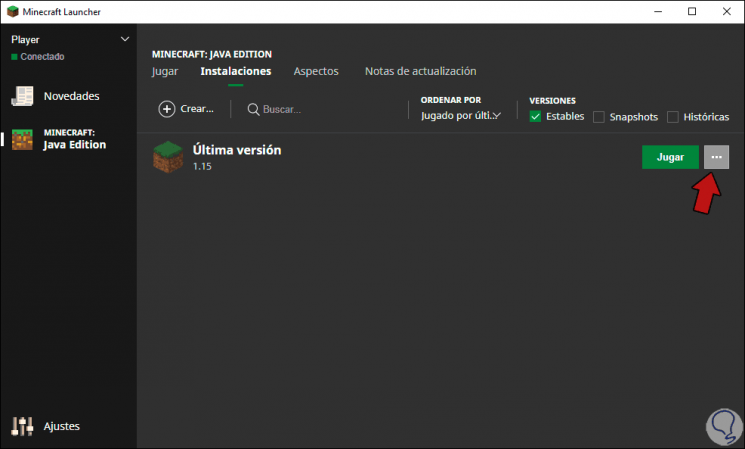Viewport: 745px width, 449px height.
Task: Click the search magnifier icon
Action: click(x=253, y=109)
